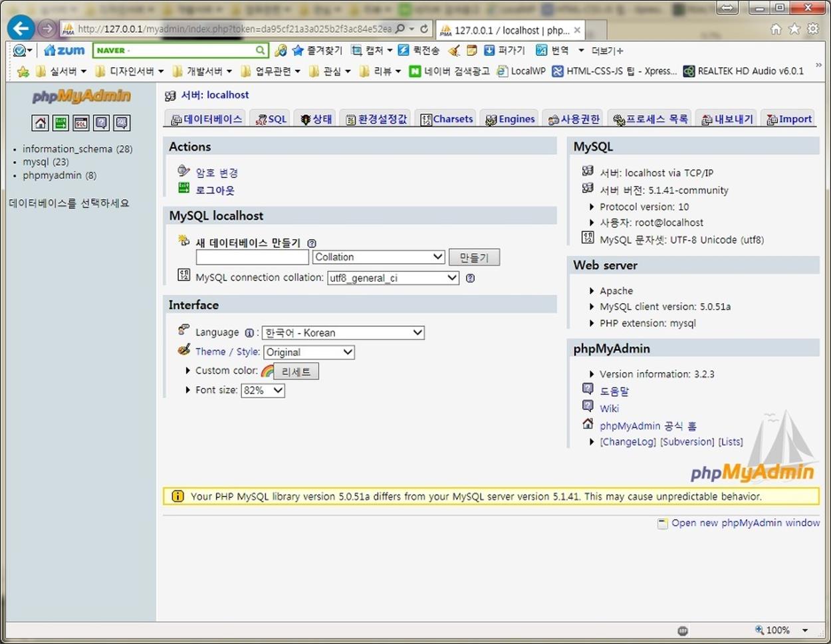The width and height of the screenshot is (831, 644).
Task: Click the help icon beside connection collation
Action: point(470,278)
